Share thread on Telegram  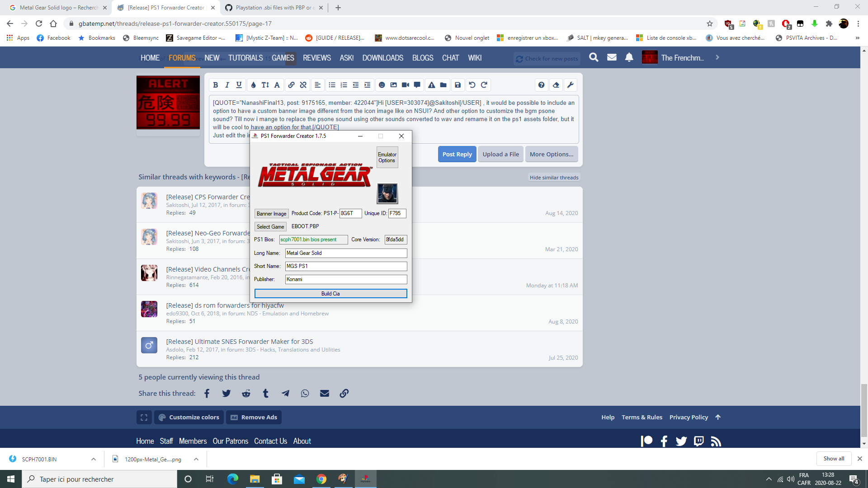[285, 394]
